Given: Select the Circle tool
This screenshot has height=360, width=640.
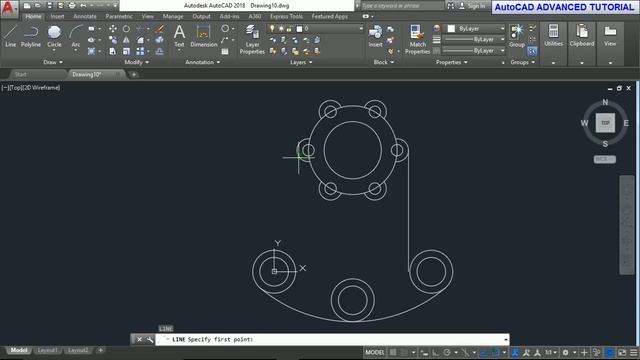Looking at the screenshot, I should [54, 36].
